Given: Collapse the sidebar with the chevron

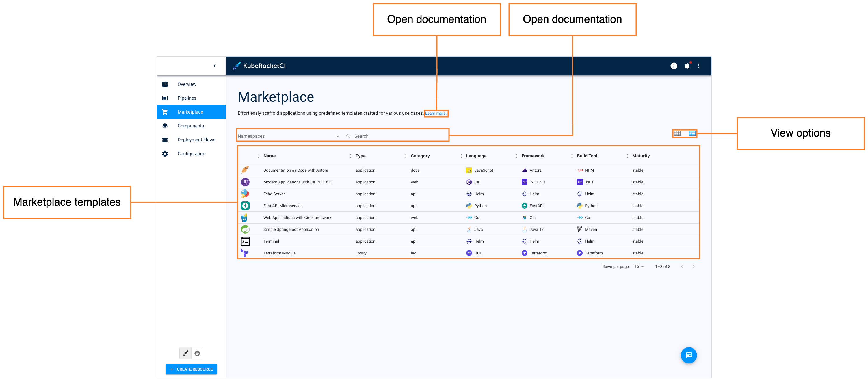Looking at the screenshot, I should coord(215,66).
